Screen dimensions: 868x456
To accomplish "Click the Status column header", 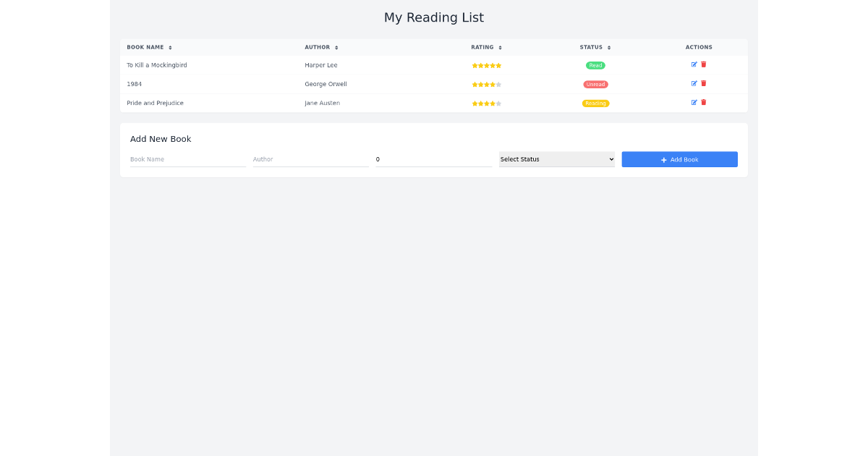I will 592,47.
